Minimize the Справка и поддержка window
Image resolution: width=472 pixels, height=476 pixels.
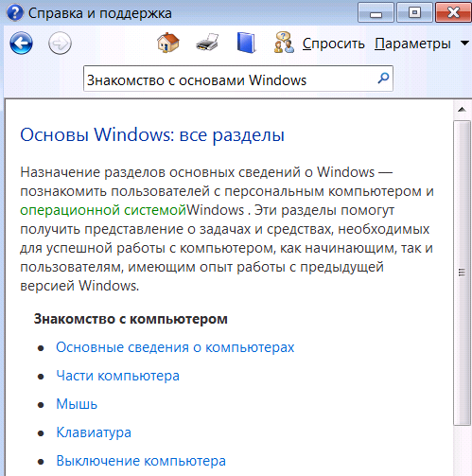376,12
